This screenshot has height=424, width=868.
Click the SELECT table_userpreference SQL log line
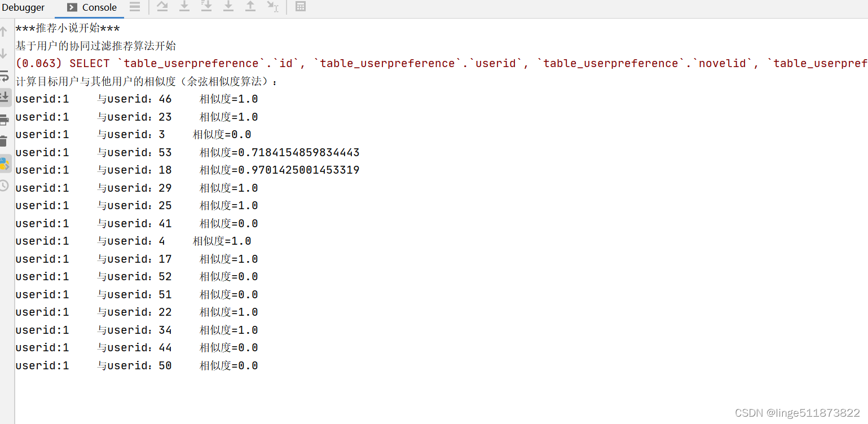(x=442, y=64)
